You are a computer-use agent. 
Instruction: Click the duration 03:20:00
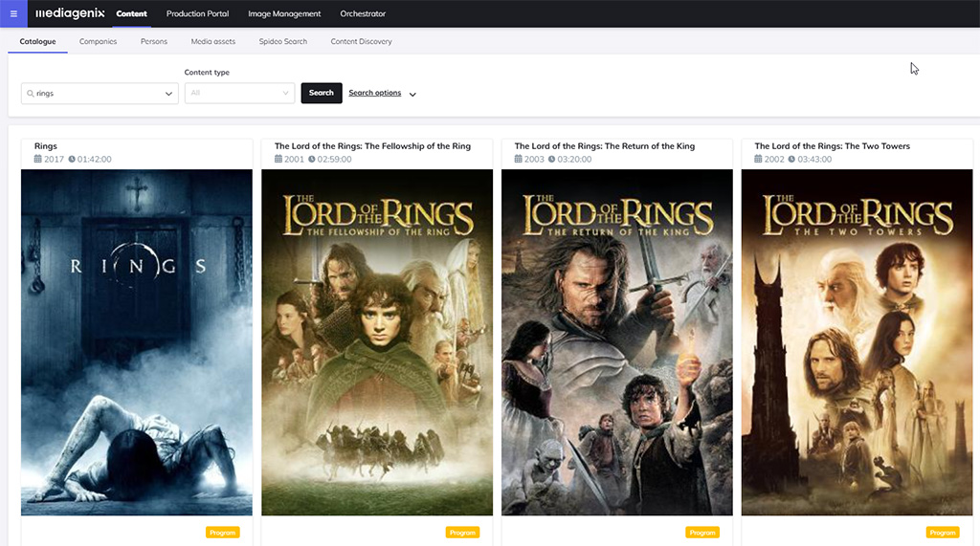pyautogui.click(x=574, y=160)
